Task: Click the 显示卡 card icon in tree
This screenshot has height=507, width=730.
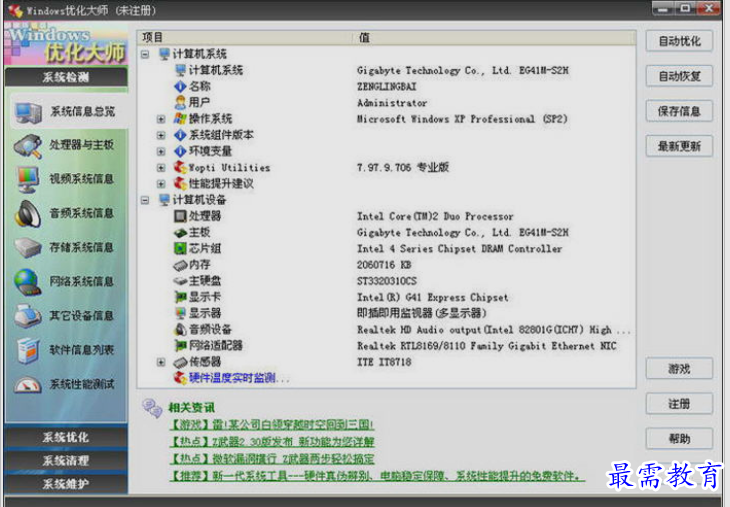Action: point(180,297)
